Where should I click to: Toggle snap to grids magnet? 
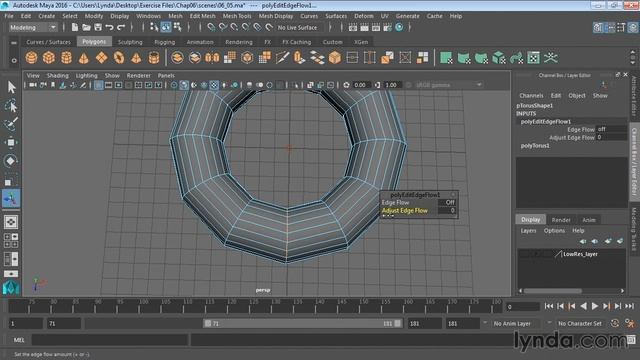coord(211,27)
